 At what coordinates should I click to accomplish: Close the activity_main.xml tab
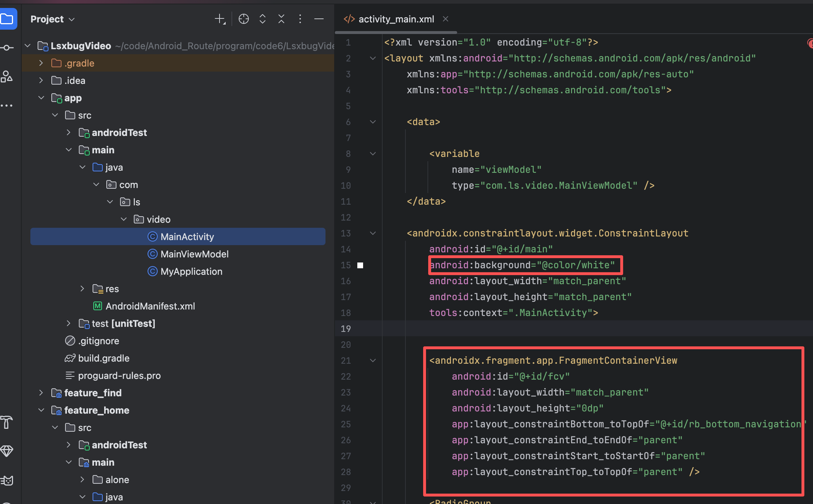(x=446, y=19)
